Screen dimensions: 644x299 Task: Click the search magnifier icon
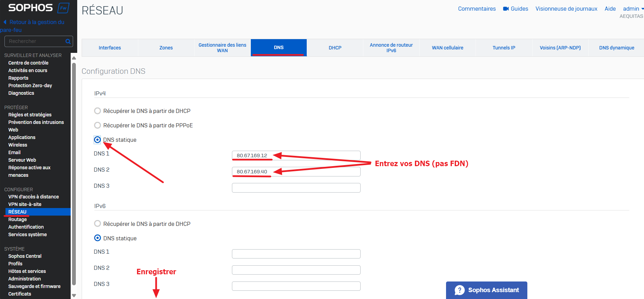coord(68,42)
